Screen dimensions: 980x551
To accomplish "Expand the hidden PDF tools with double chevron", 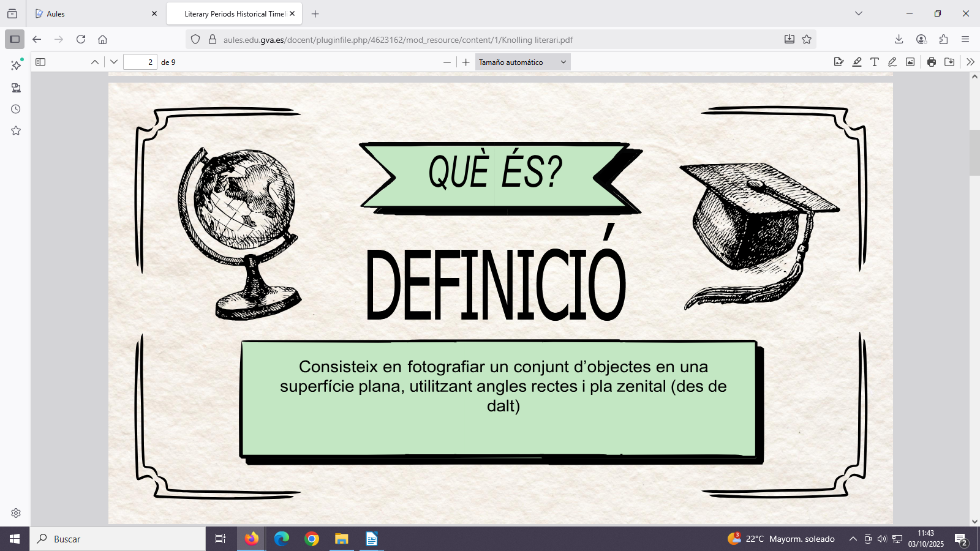I will [x=971, y=61].
